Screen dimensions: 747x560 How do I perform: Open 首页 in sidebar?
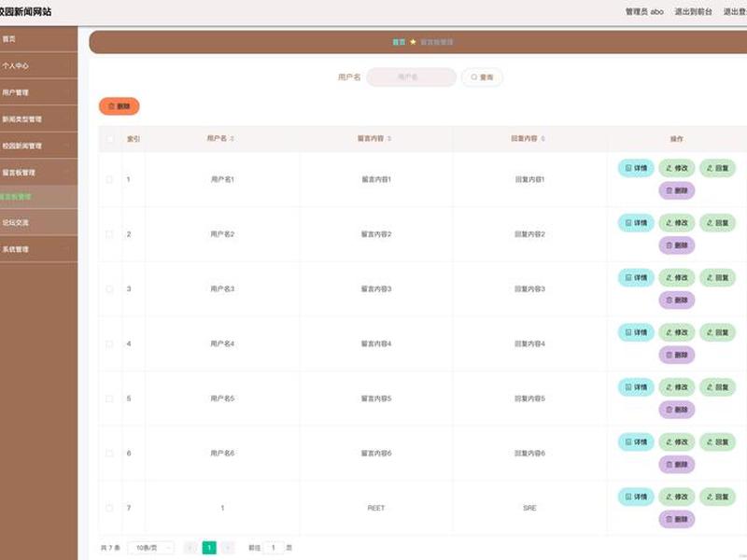tap(38, 39)
